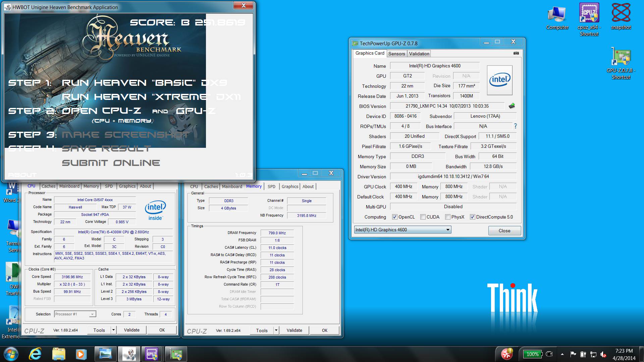Click the muted volume tray icon
This screenshot has width=644, height=362.
pyautogui.click(x=603, y=354)
